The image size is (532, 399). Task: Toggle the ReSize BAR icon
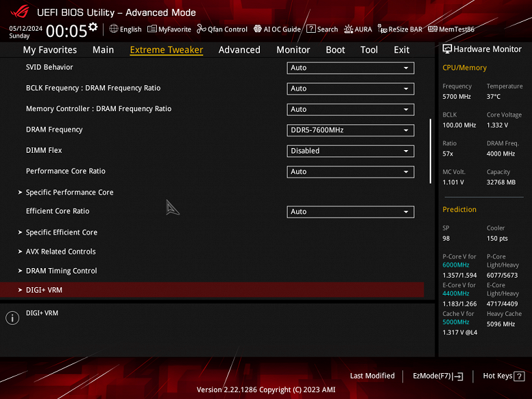tap(382, 29)
